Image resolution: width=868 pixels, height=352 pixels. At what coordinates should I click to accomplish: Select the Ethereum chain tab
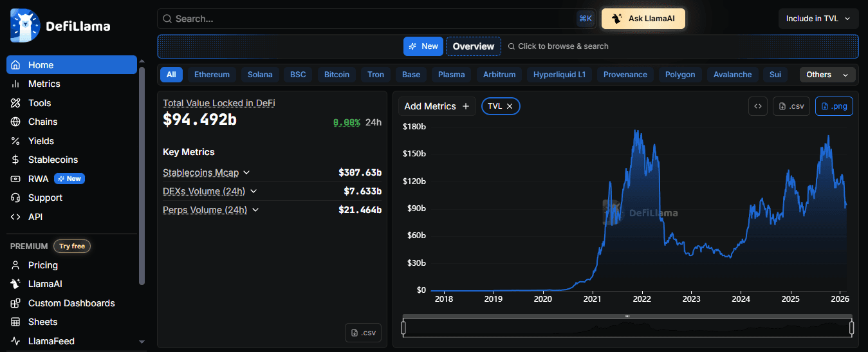click(212, 75)
